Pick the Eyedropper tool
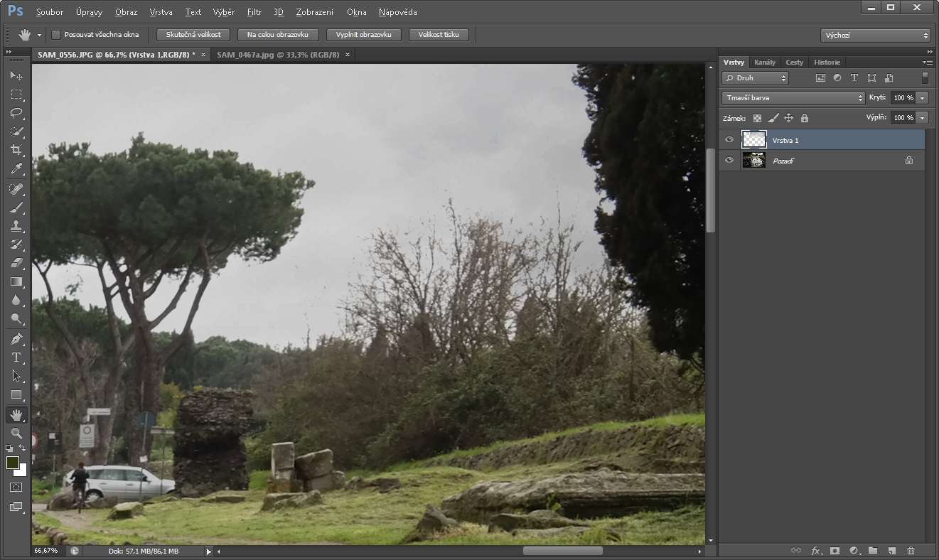The height and width of the screenshot is (560, 939). 16,169
